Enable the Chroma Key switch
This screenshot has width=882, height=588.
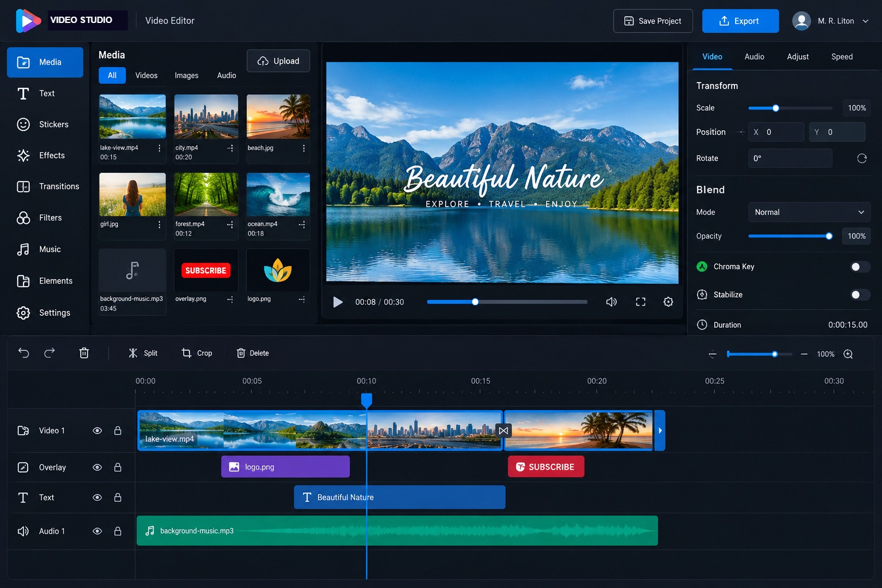pos(860,267)
